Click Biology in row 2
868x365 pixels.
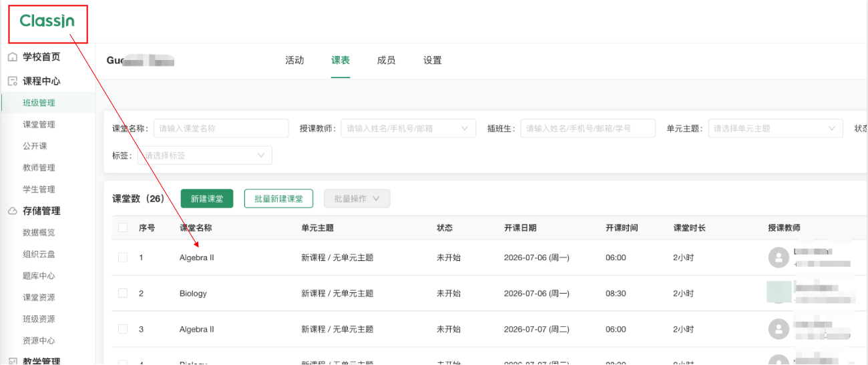point(193,294)
